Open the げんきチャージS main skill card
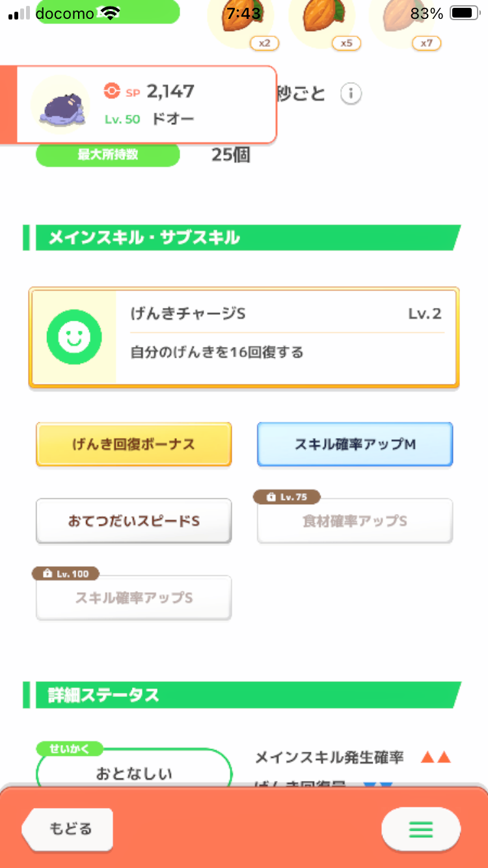This screenshot has width=488, height=868. [x=244, y=338]
